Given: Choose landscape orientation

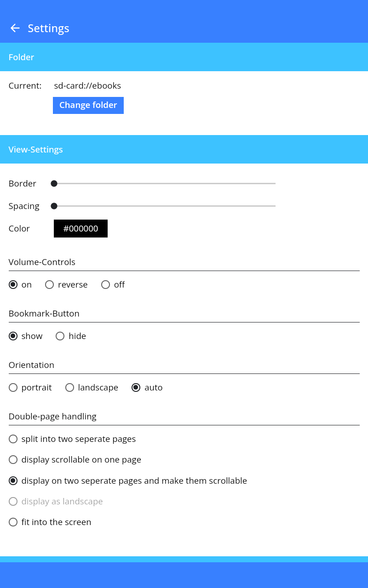Looking at the screenshot, I should click(x=70, y=387).
